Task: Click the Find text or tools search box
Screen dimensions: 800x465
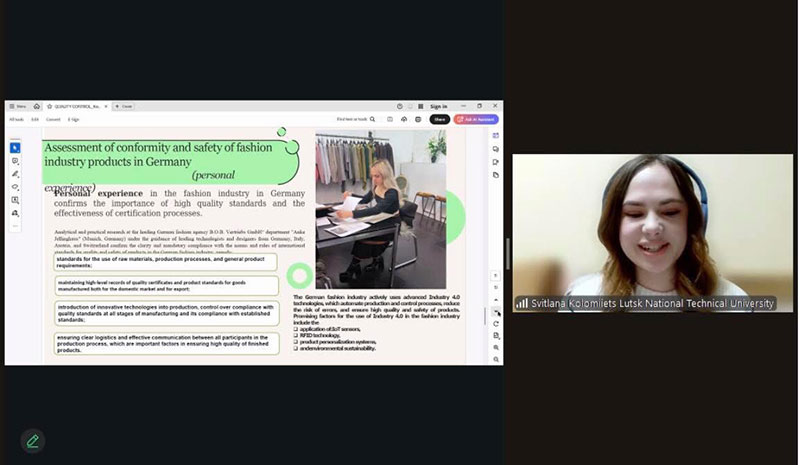Action: click(x=355, y=119)
